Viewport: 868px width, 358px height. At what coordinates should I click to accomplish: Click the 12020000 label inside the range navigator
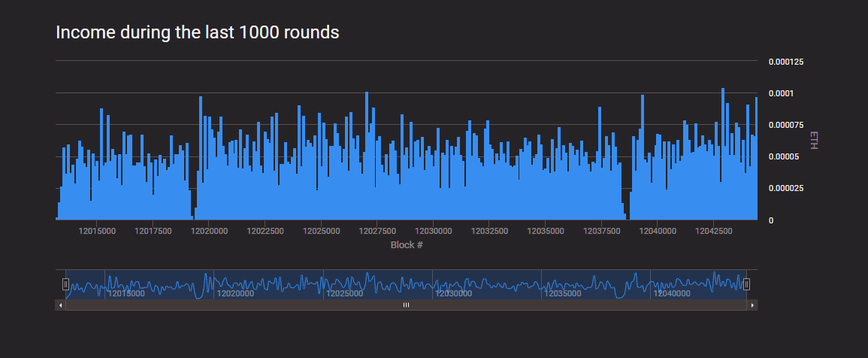tap(236, 293)
